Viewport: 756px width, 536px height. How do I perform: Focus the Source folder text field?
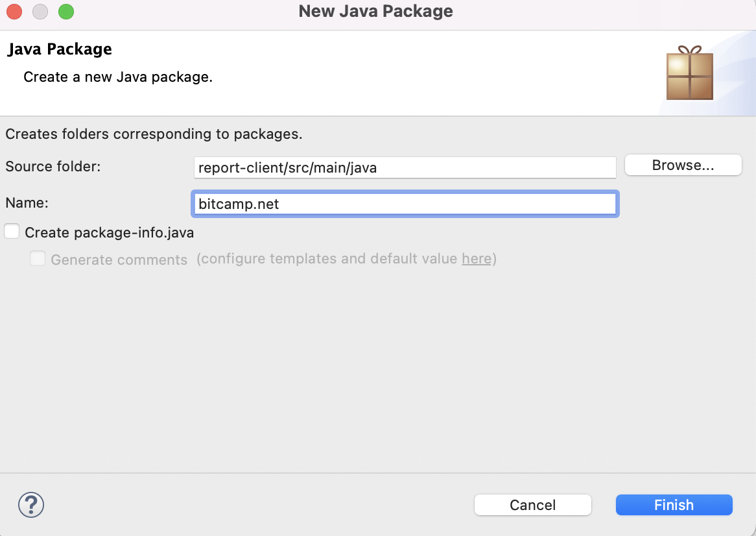pos(405,167)
